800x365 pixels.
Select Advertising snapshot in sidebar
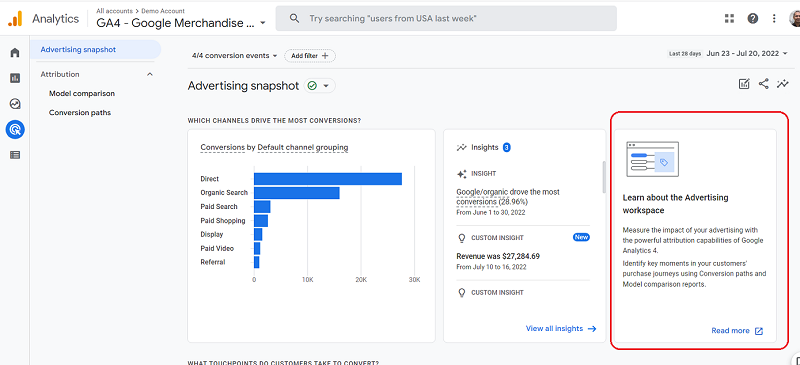[x=95, y=50]
